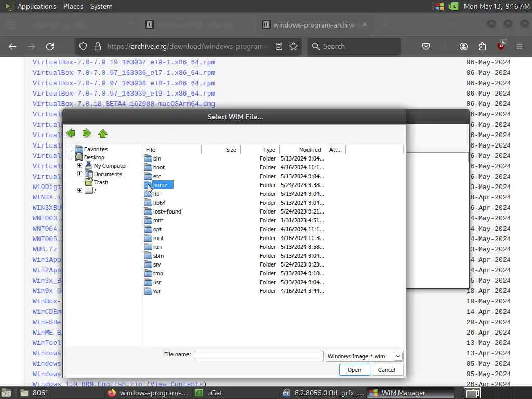Bookmark this page with the star icon
Screen dimensions: 532x399
(294, 46)
